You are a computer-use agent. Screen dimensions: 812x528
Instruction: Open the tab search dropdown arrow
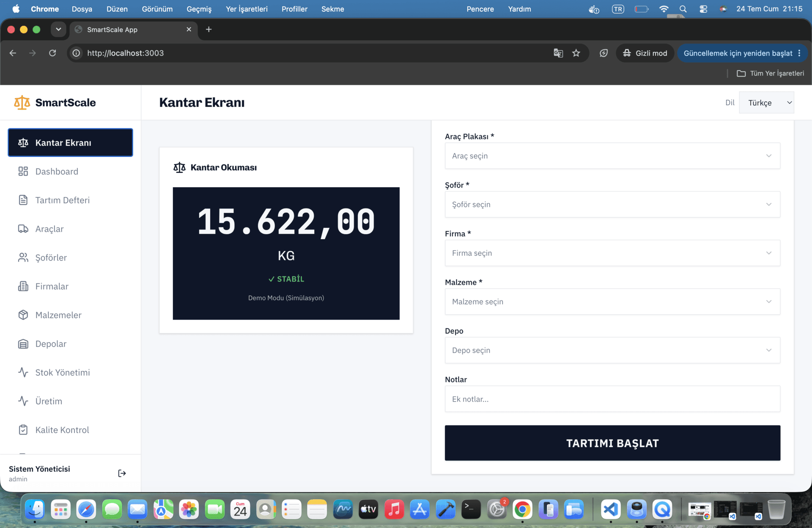click(58, 29)
